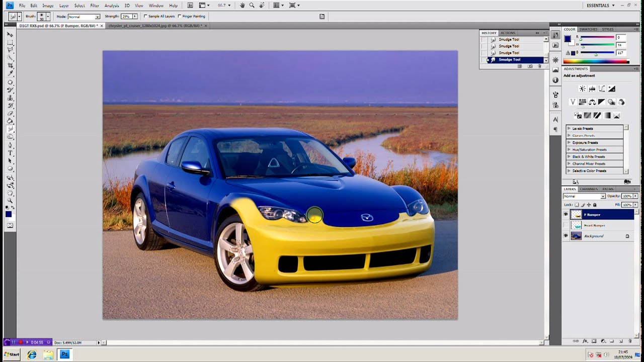Delete layer with trash icon

[x=629, y=341]
